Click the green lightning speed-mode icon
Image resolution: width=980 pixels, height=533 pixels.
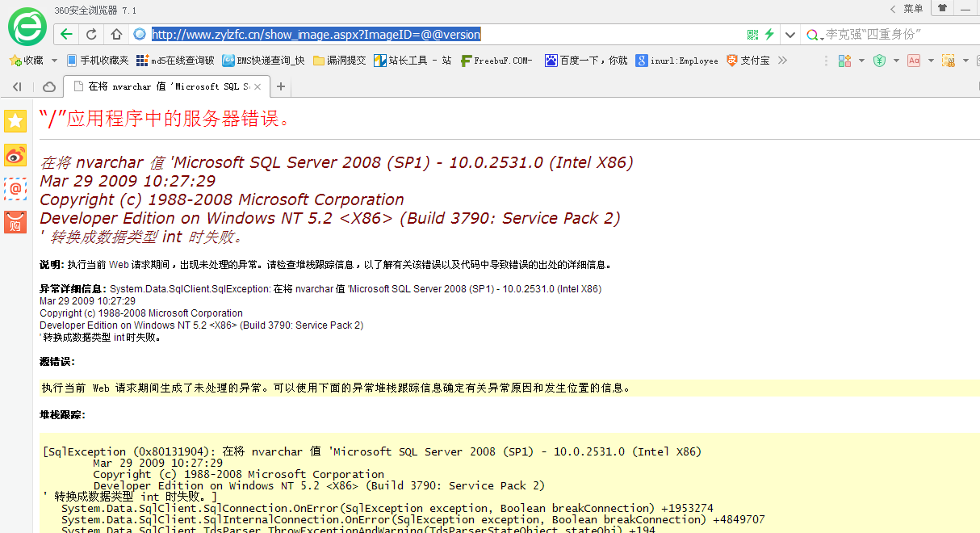point(769,34)
